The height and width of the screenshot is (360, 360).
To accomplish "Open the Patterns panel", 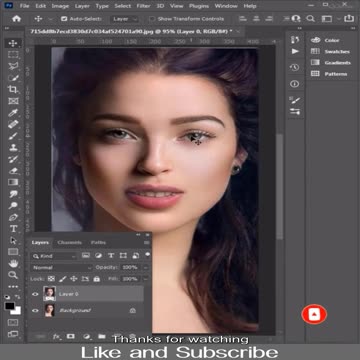I will (329, 74).
